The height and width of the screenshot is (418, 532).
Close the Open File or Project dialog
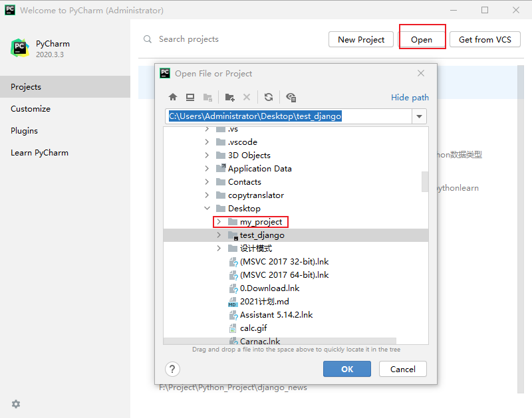(x=421, y=73)
